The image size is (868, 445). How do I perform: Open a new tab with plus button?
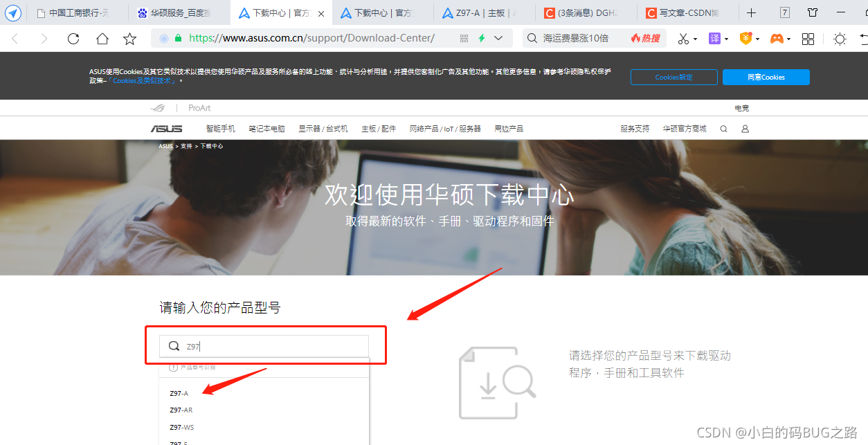(x=752, y=12)
